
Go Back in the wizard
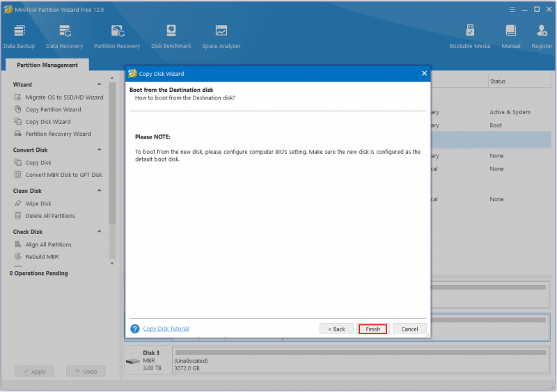click(336, 329)
